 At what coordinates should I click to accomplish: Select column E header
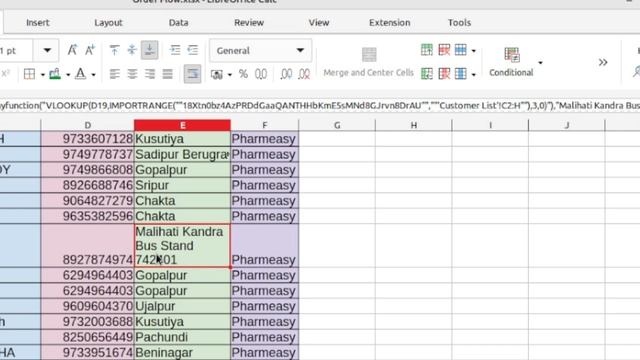(x=182, y=125)
